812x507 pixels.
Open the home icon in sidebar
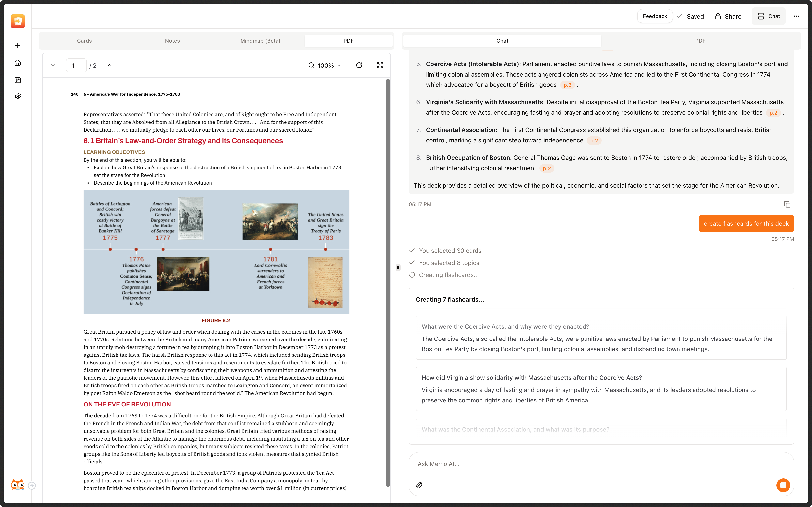point(18,63)
